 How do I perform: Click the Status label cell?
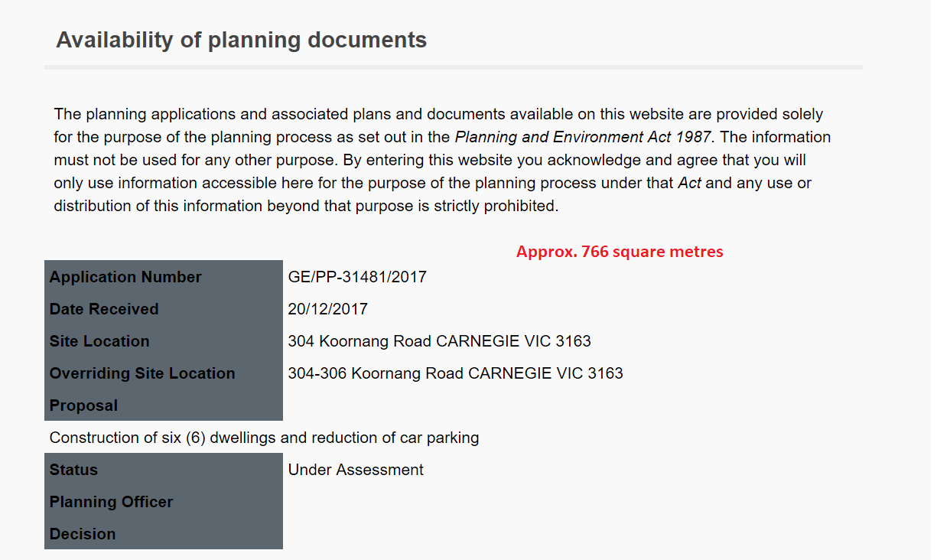pyautogui.click(x=74, y=470)
